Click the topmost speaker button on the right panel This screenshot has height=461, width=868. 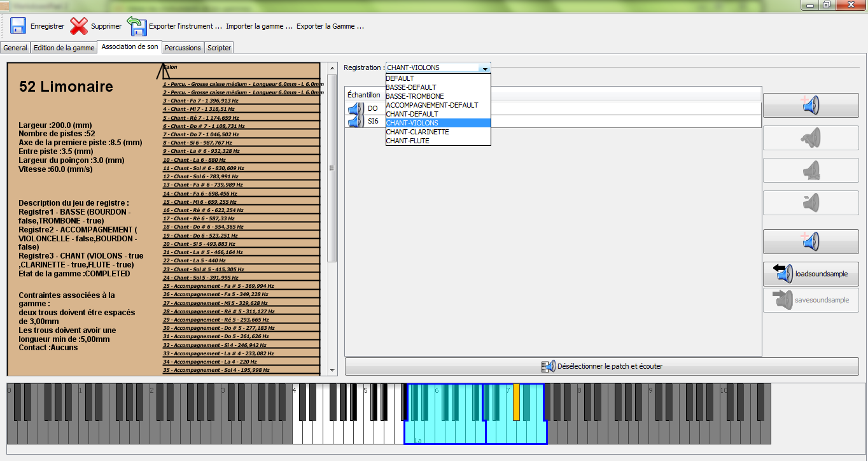pos(810,104)
